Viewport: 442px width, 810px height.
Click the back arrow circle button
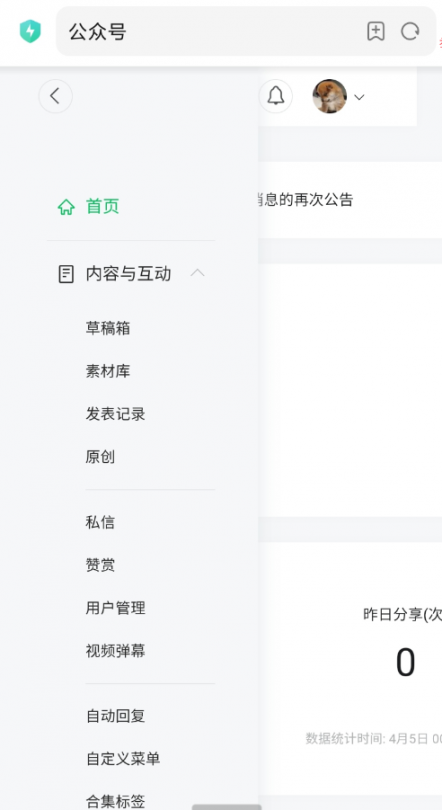[55, 96]
